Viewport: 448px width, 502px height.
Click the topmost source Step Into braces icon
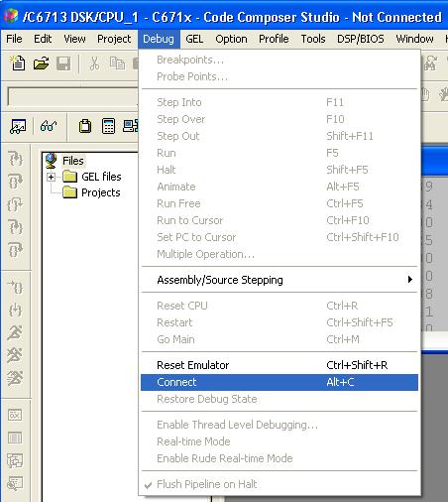(15, 159)
